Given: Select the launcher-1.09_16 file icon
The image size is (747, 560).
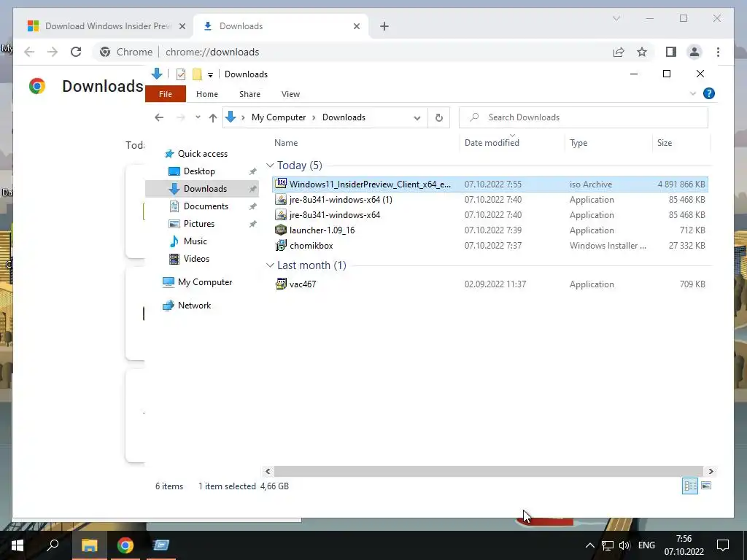Looking at the screenshot, I should click(x=281, y=230).
